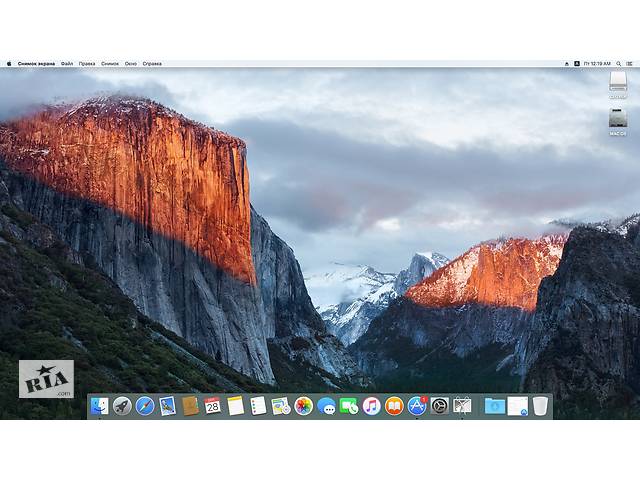
Task: Open iBooks orange book icon
Action: tap(394, 406)
